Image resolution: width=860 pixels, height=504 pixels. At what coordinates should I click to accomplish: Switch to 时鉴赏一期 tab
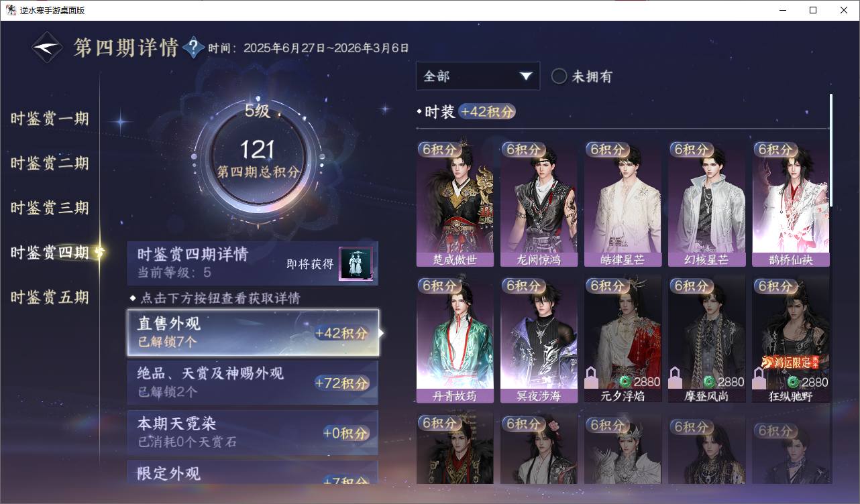pyautogui.click(x=50, y=119)
